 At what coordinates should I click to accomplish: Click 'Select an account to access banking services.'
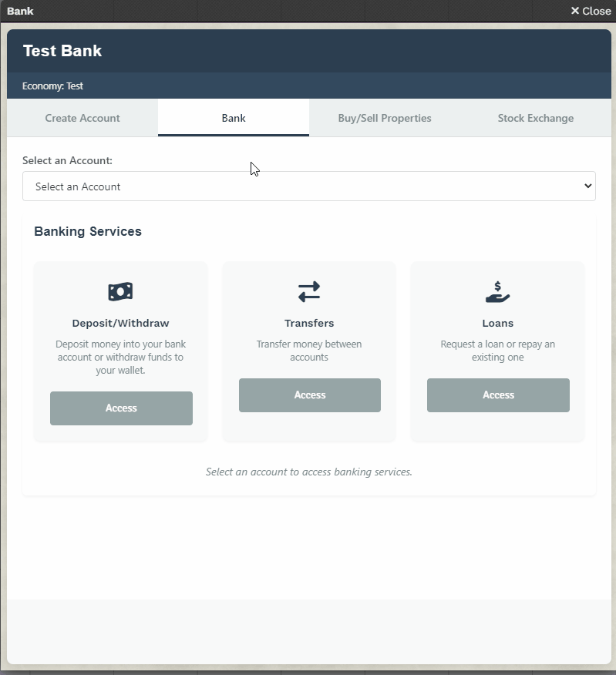[309, 472]
